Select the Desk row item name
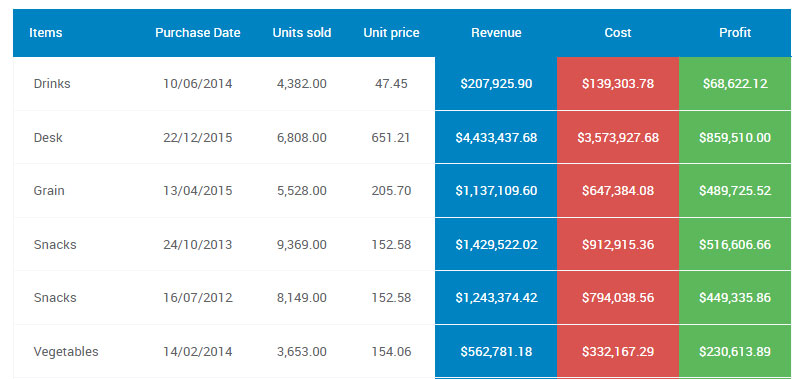 (x=48, y=138)
